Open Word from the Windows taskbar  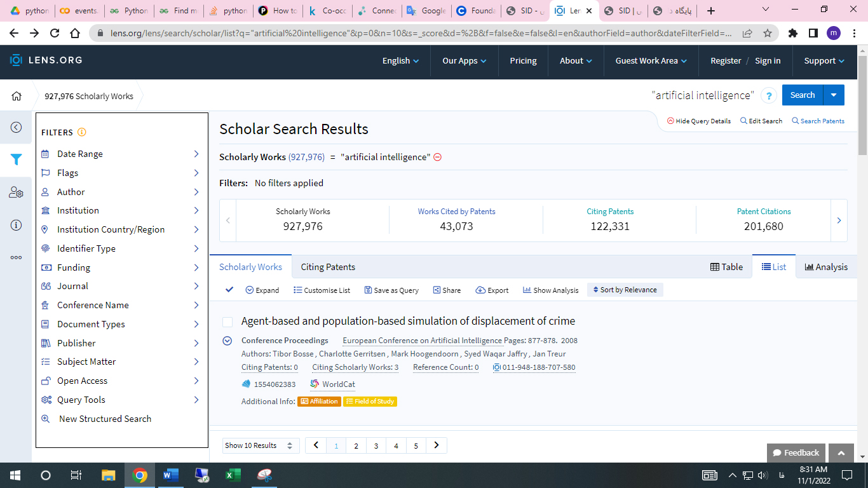click(170, 475)
